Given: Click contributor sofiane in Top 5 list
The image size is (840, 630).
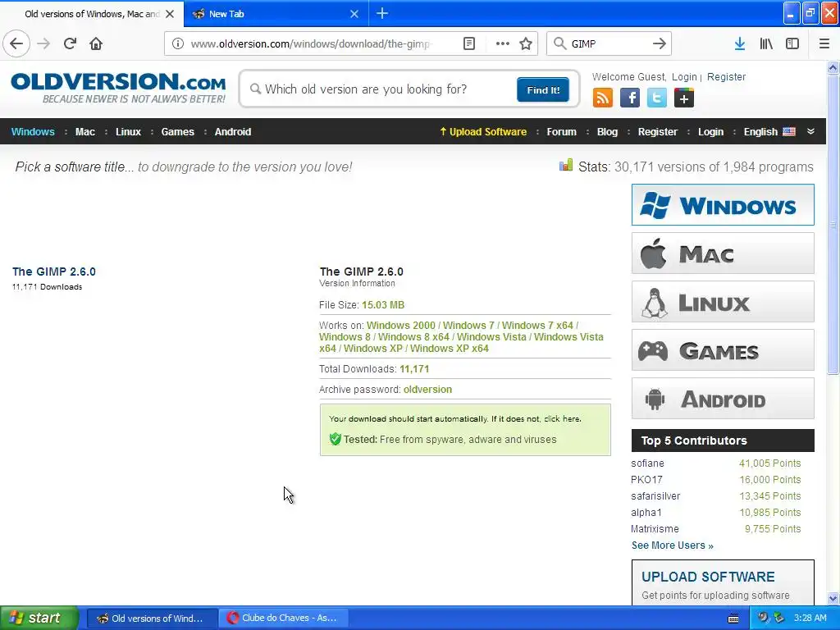Looking at the screenshot, I should 647,463.
